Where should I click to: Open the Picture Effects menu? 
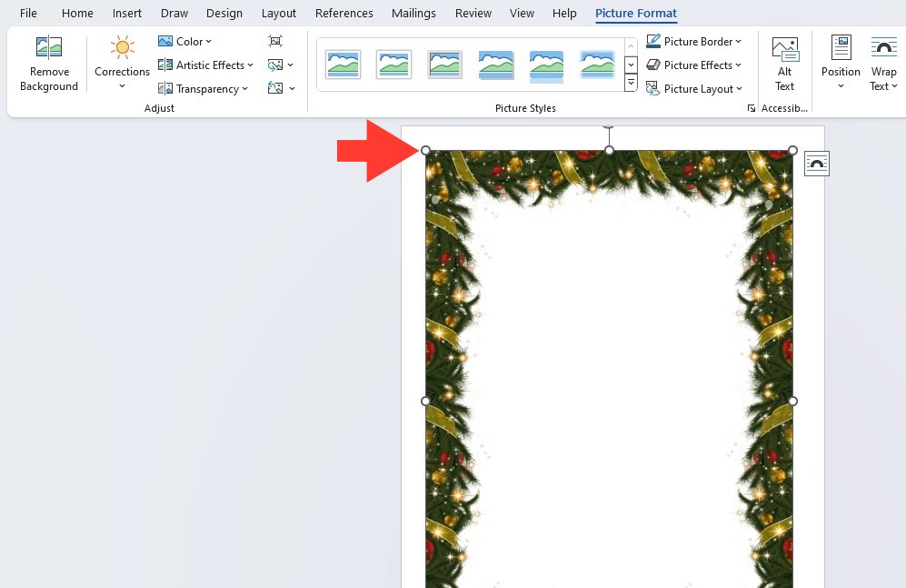coord(693,65)
